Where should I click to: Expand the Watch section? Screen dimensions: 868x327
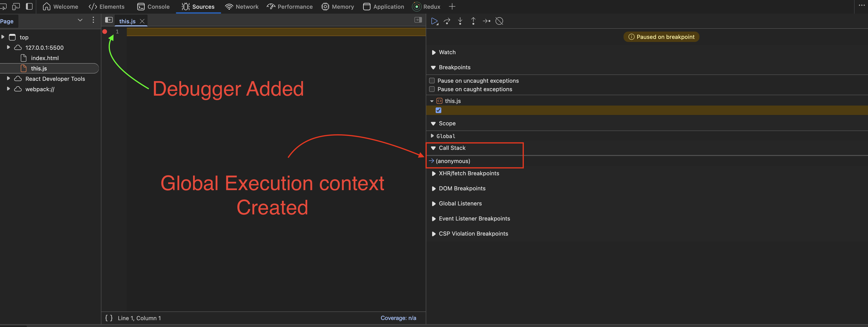pos(434,53)
